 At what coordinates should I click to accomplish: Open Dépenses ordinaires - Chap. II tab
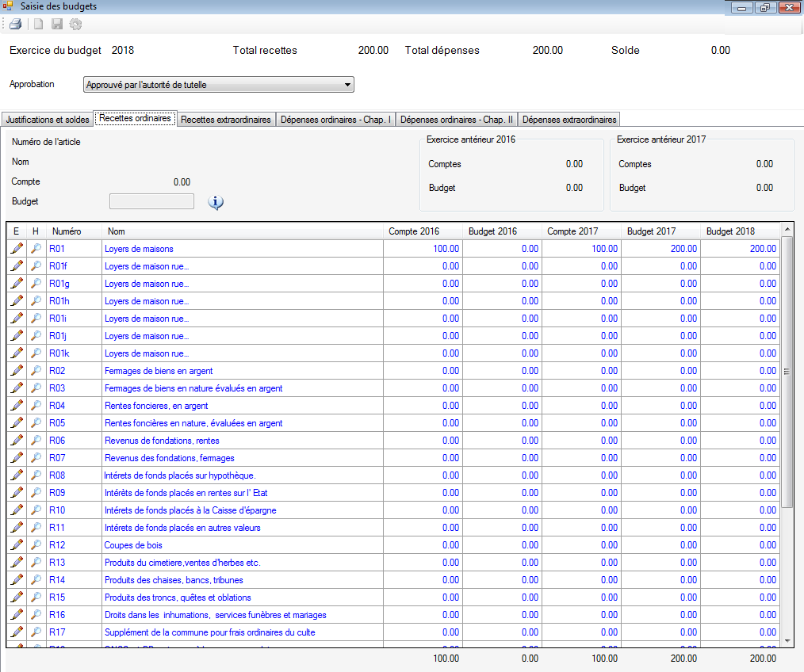coord(457,120)
